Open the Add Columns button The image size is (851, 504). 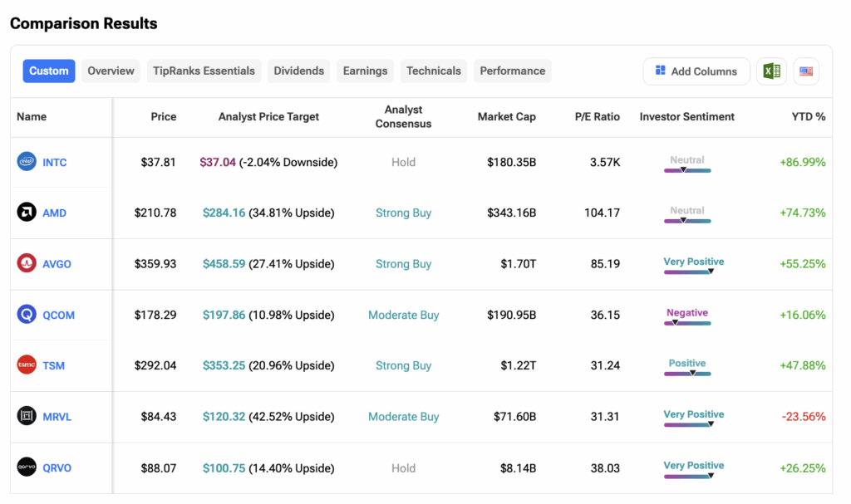coord(696,71)
